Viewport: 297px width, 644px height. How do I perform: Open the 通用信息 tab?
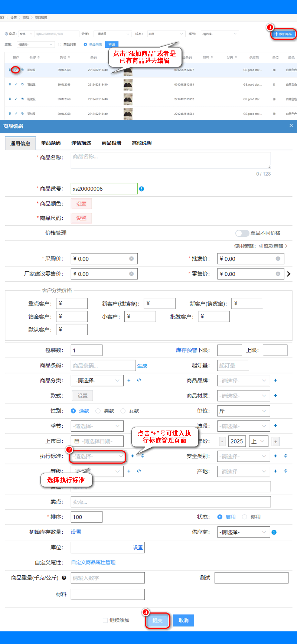tap(20, 143)
